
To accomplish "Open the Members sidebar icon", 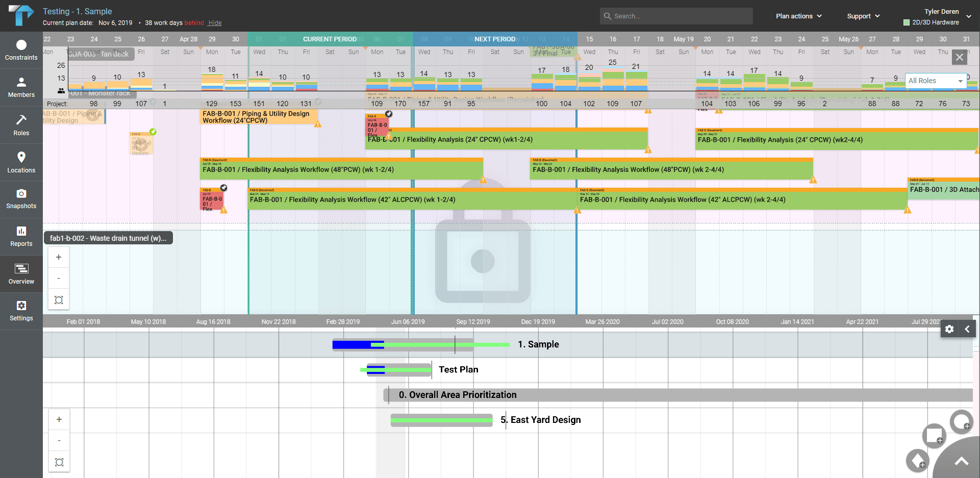I will 21,87.
